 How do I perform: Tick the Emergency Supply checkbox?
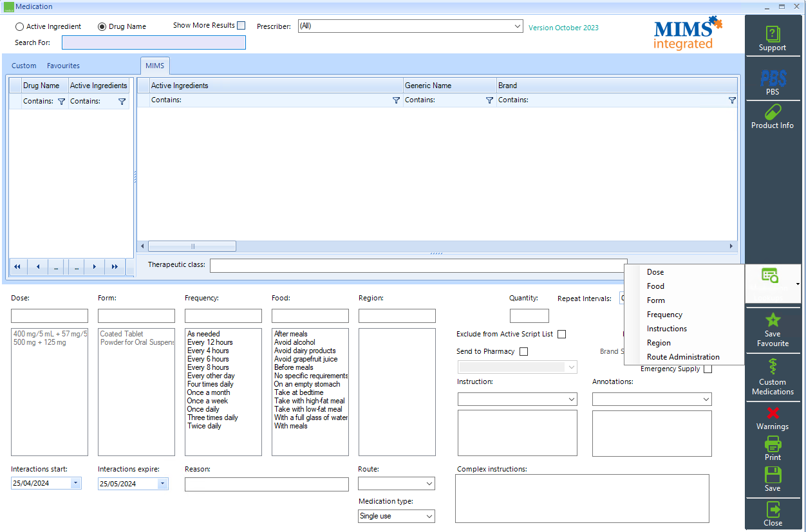[708, 369]
